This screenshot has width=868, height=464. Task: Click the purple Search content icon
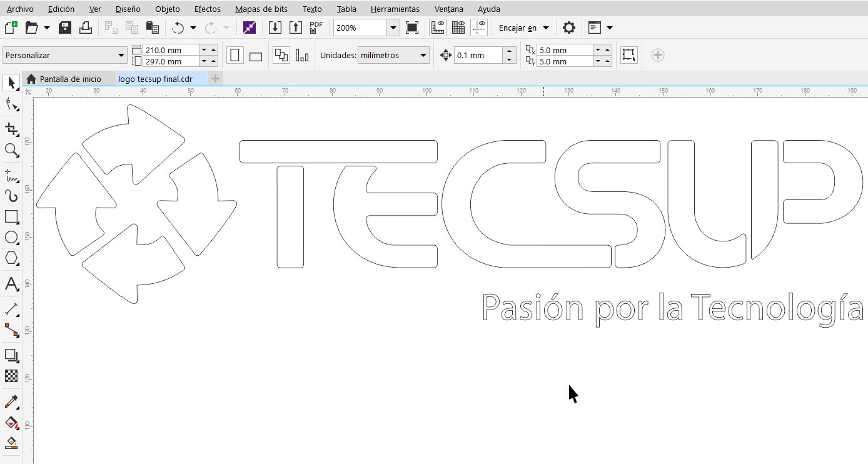point(250,28)
